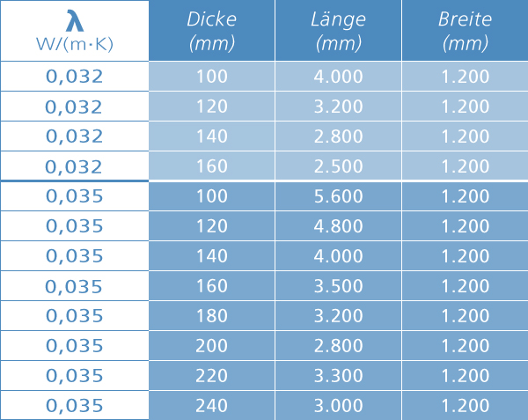Select the 0,035 cell beside thickness 180

pos(74,316)
